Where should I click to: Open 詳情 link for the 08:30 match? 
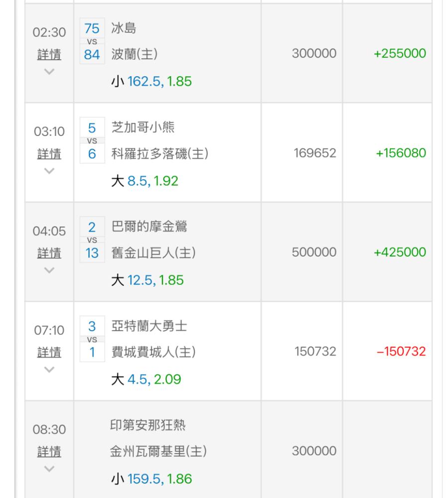click(49, 452)
